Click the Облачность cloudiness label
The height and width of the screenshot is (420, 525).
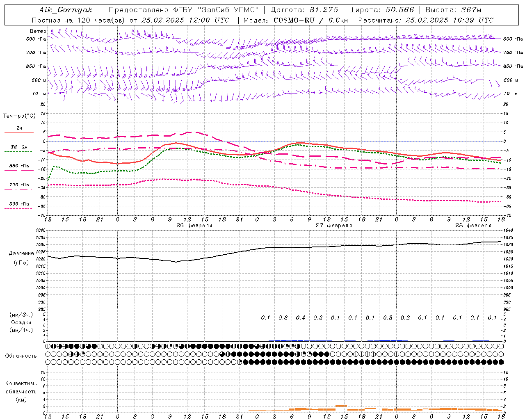point(21,356)
